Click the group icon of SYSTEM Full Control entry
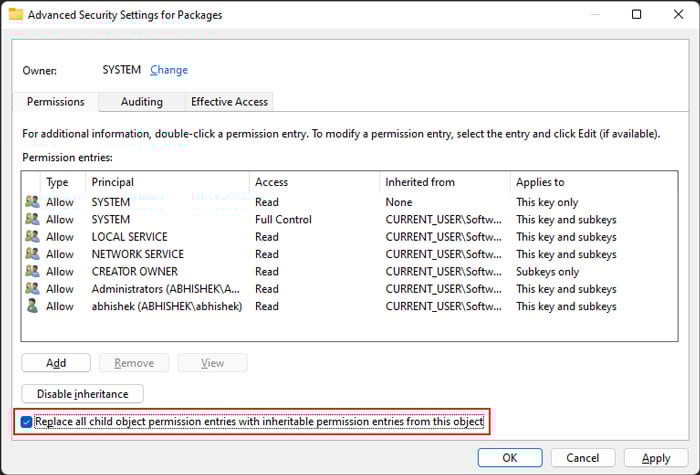The height and width of the screenshot is (475, 700). pos(32,219)
